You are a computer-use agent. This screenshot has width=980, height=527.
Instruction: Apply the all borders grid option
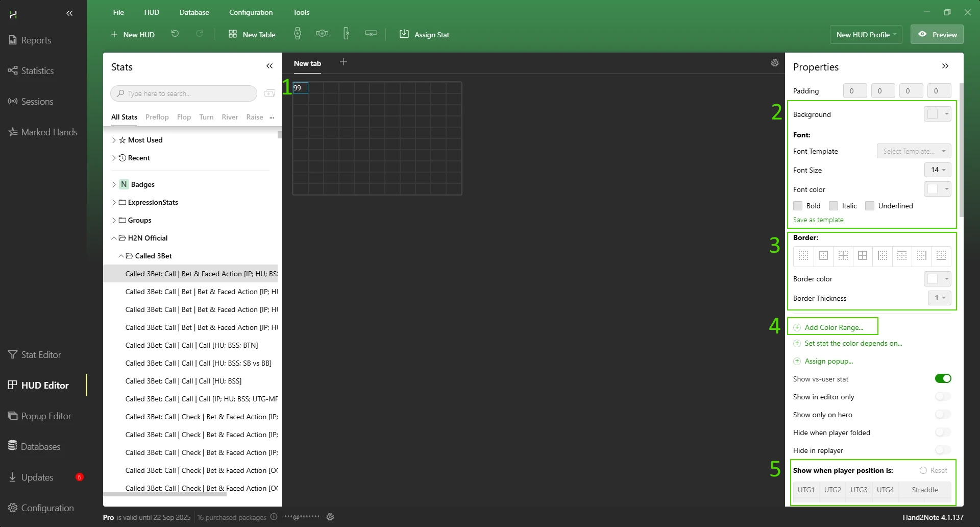pyautogui.click(x=863, y=255)
